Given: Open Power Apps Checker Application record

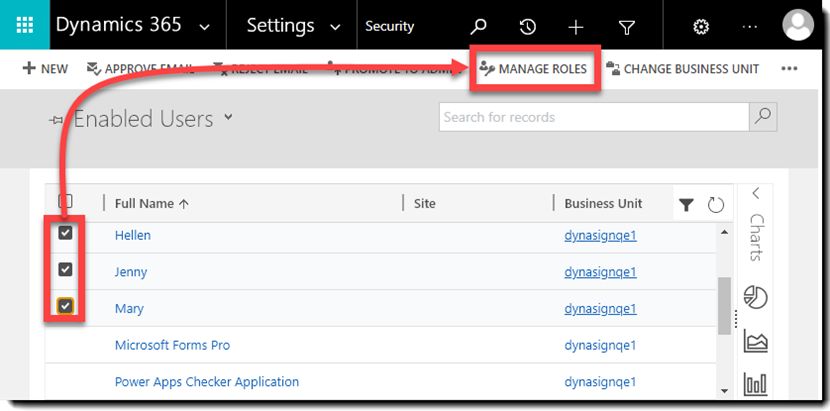Looking at the screenshot, I should point(207,382).
